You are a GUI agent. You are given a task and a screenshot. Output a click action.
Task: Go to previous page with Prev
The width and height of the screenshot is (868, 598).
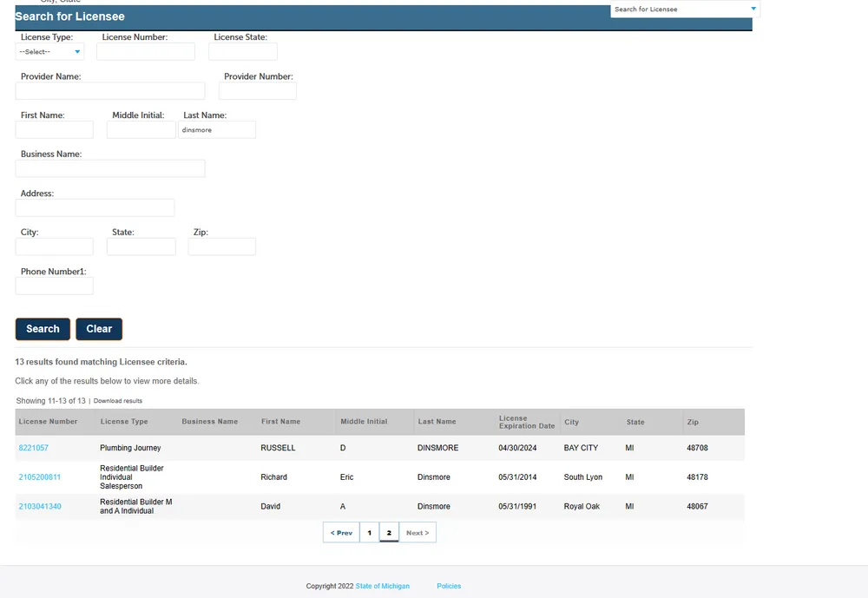341,533
